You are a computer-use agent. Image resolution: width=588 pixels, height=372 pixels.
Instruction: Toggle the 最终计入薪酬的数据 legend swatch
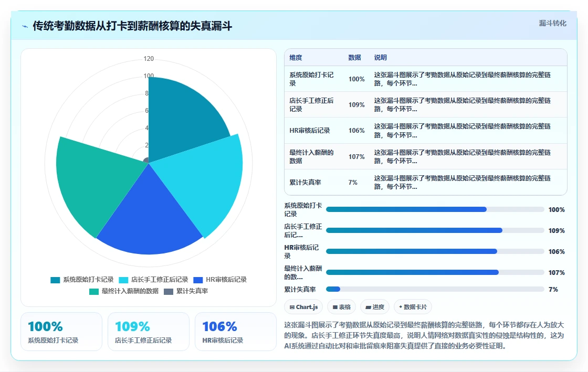pos(94,291)
